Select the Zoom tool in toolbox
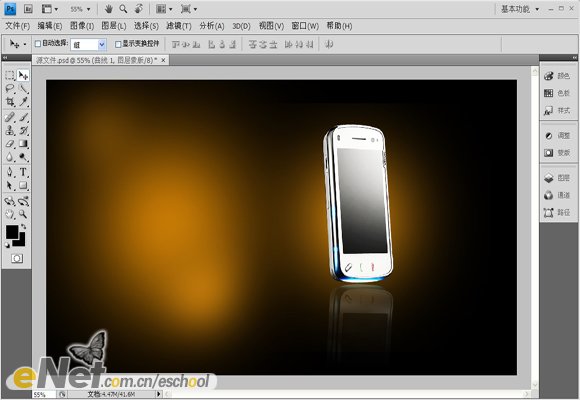The width and height of the screenshot is (580, 400). pyautogui.click(x=24, y=214)
